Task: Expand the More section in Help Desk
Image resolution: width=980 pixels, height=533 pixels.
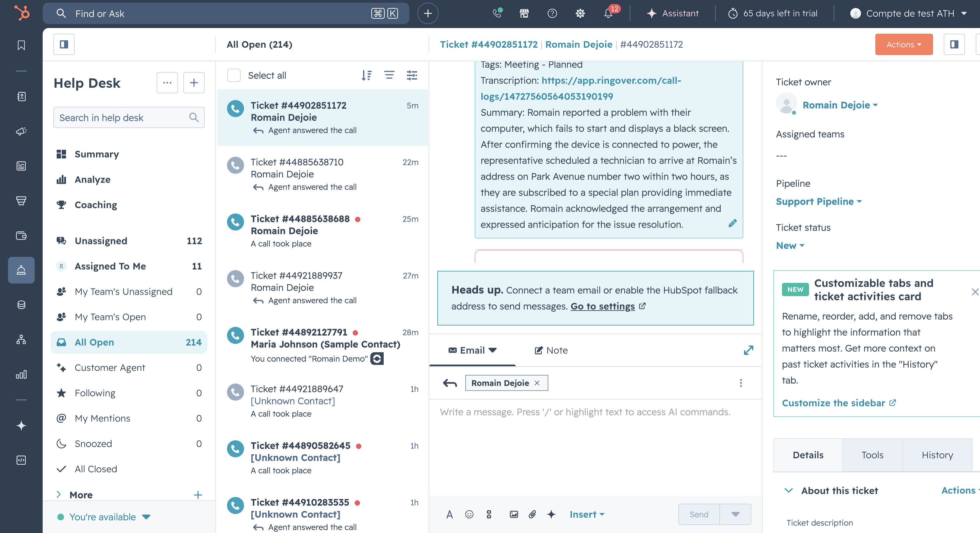Action: pos(59,495)
